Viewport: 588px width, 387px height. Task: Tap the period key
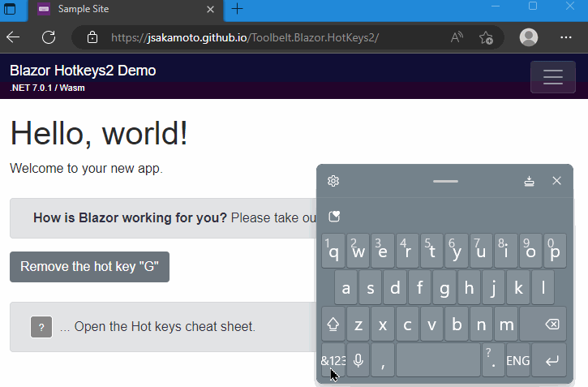point(493,360)
